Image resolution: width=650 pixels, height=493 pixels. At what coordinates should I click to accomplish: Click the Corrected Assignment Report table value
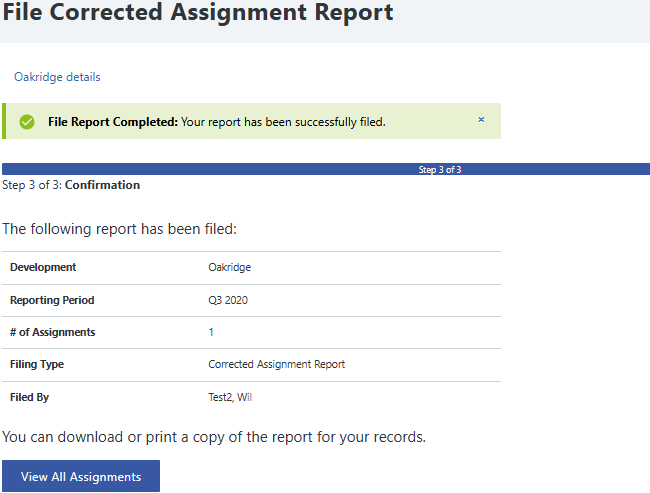tap(276, 365)
